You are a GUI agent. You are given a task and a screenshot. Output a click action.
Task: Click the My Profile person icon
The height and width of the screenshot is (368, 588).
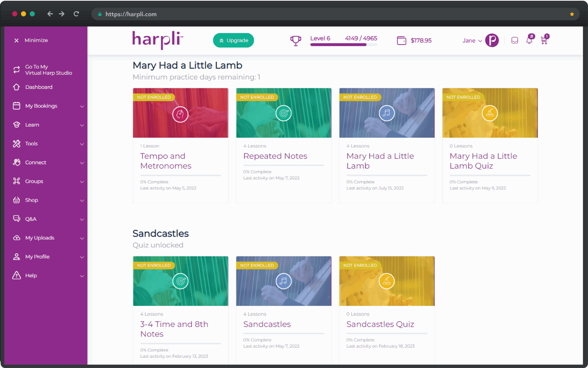tap(17, 256)
